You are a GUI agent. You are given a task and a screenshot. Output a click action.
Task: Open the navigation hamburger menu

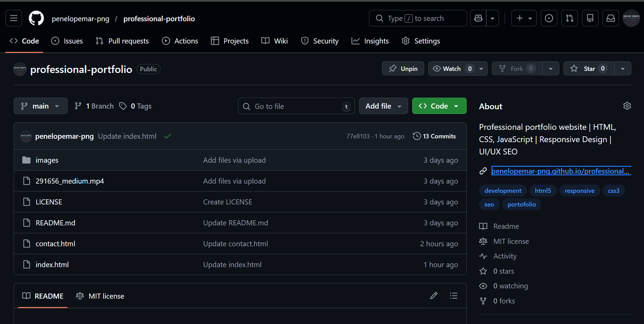point(13,18)
